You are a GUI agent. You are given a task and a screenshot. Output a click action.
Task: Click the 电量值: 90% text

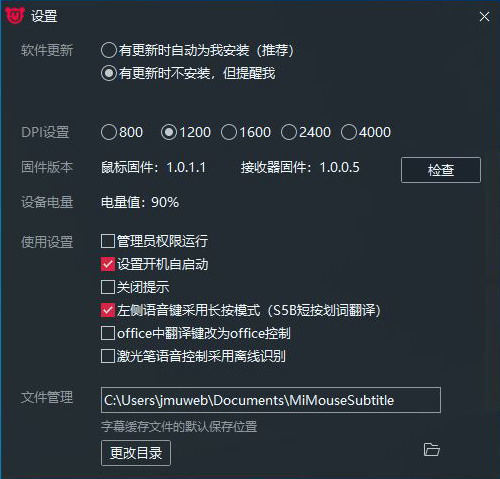coord(140,202)
